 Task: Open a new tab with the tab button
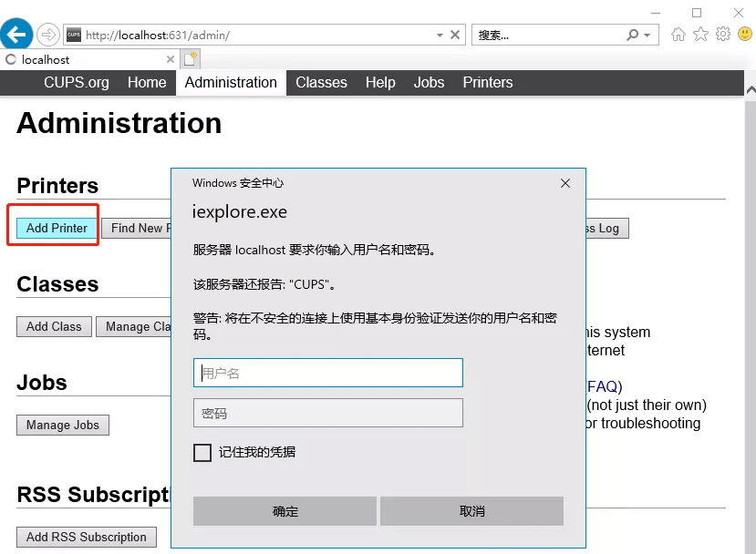(191, 59)
